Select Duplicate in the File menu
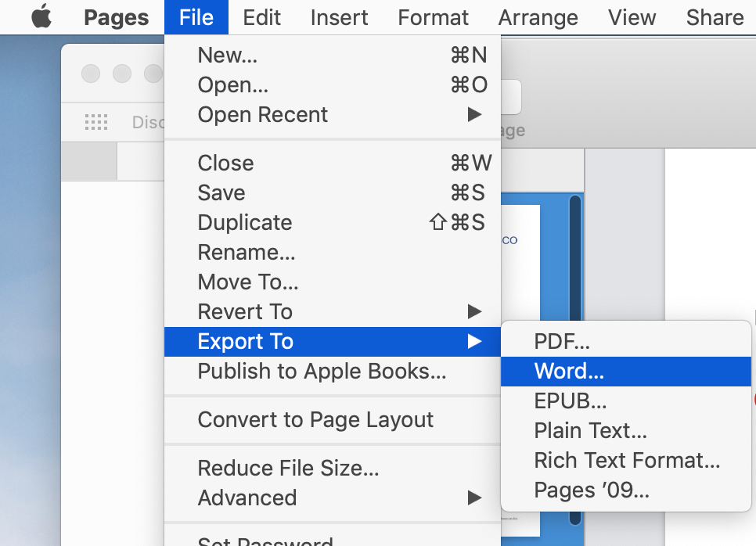 click(333, 223)
